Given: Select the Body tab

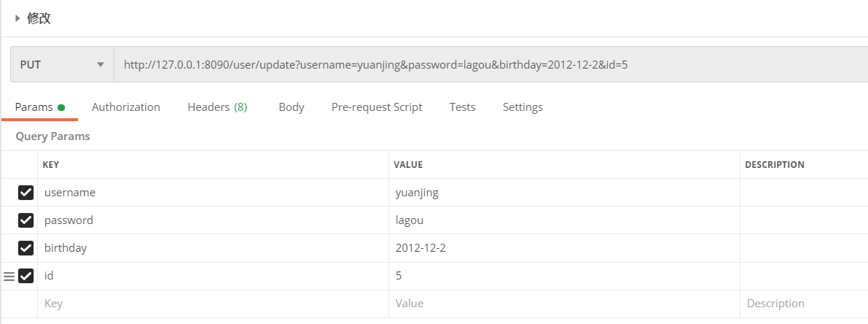Looking at the screenshot, I should click(x=292, y=107).
